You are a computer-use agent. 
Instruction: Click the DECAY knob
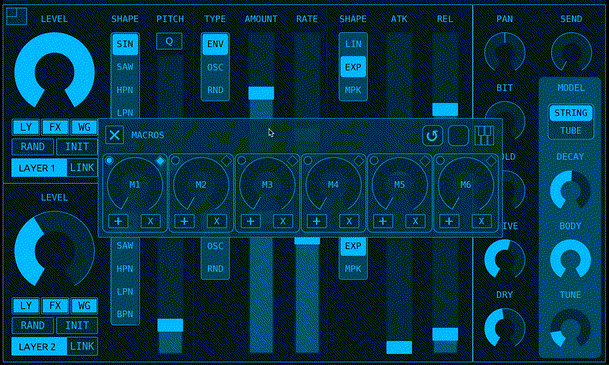tap(570, 190)
